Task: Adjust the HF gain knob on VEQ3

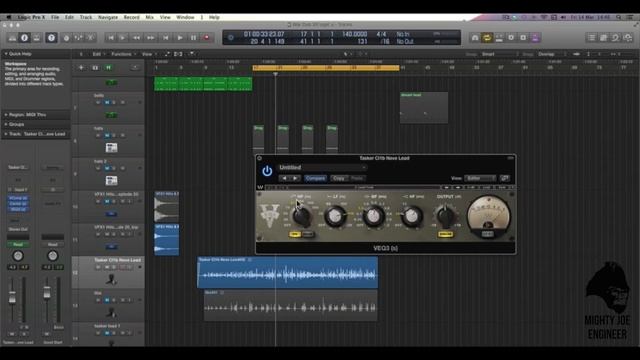Action: pyautogui.click(x=412, y=216)
